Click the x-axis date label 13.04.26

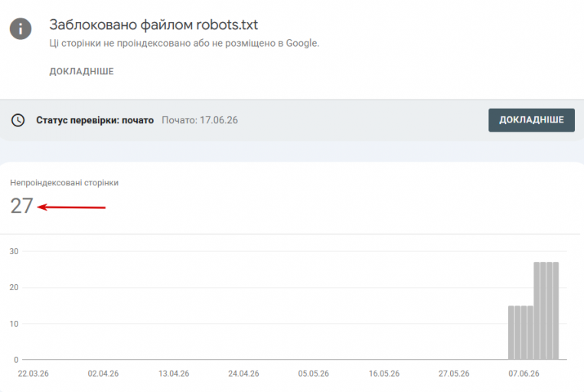(x=174, y=374)
